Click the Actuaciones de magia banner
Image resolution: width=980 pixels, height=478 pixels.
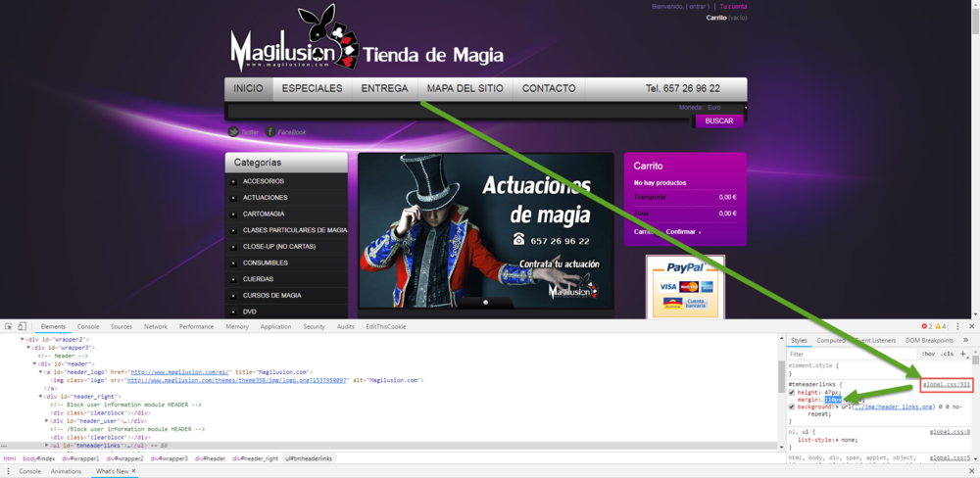(486, 231)
